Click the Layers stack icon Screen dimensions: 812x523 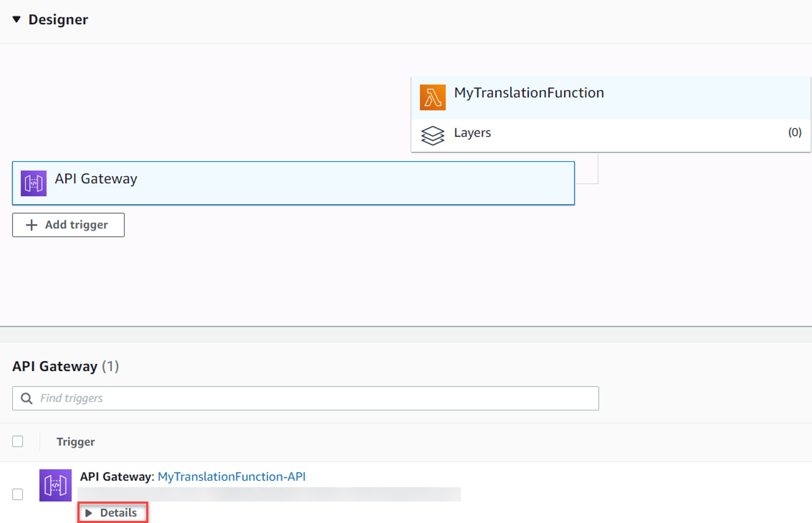coord(433,136)
